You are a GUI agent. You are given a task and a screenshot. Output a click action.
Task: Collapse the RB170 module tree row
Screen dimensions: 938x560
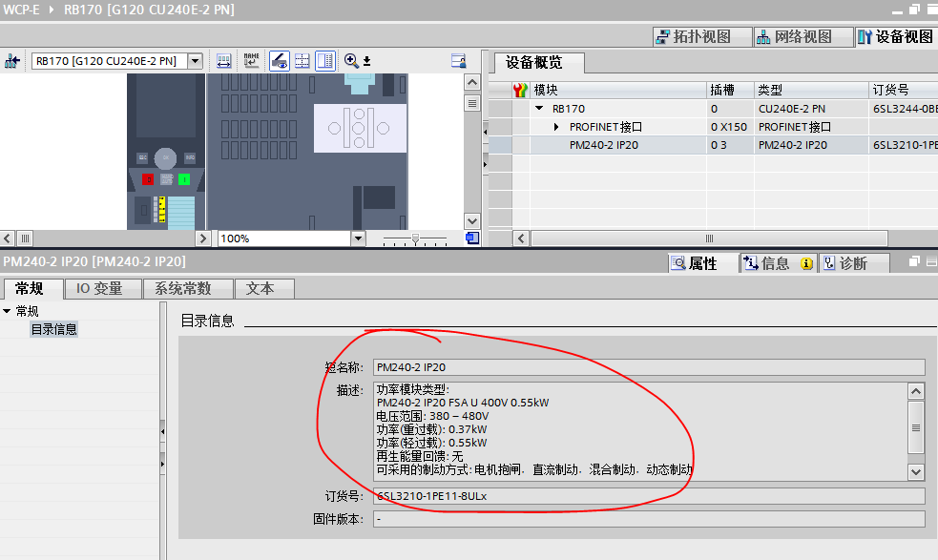[x=539, y=109]
